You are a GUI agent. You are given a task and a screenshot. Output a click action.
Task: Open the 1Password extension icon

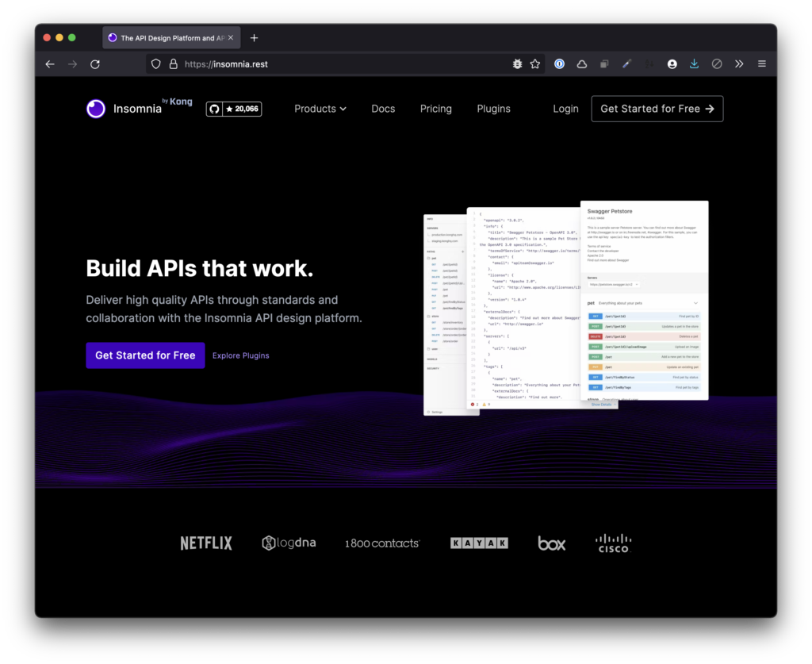tap(559, 63)
